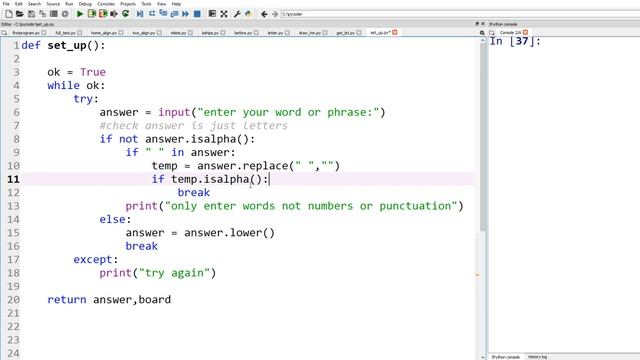Open the View menu
Image resolution: width=640 pixels, height=360 pixels.
[x=162, y=4]
